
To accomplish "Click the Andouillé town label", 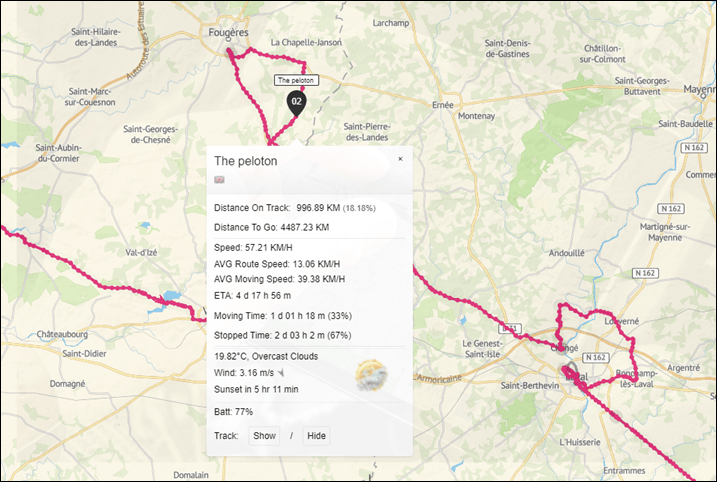I will (566, 253).
